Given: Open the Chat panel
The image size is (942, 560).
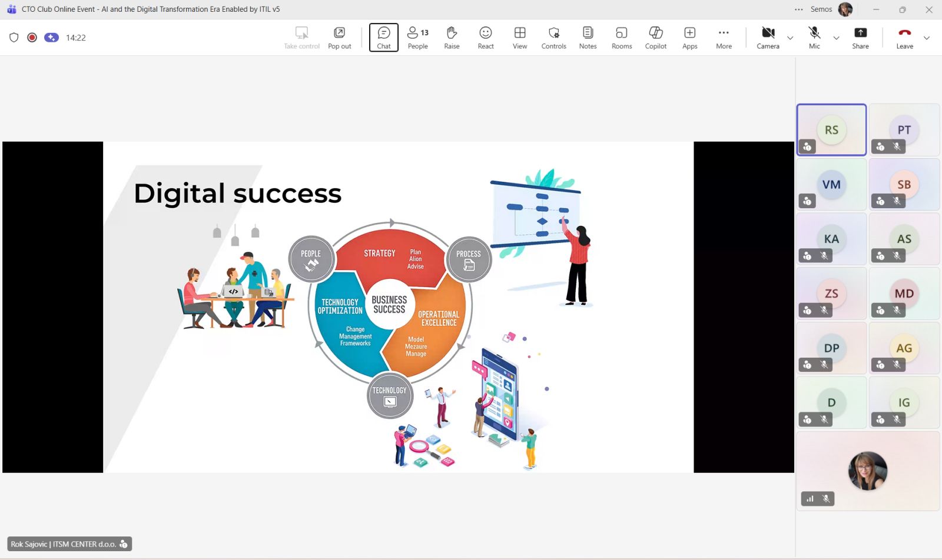Looking at the screenshot, I should pos(383,37).
